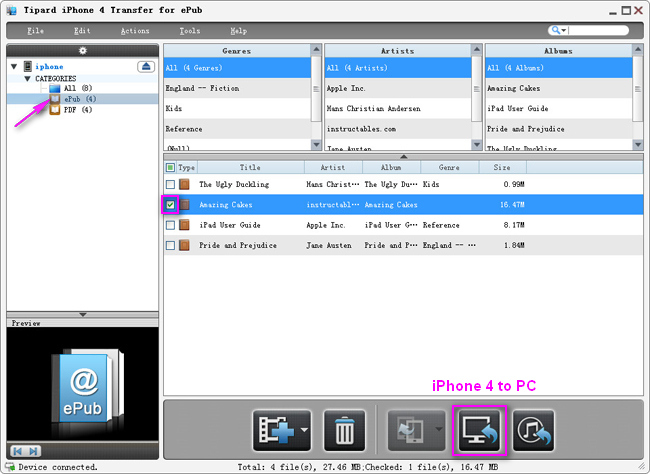Sort by the Album column header
Screen dimensions: 650x474
(x=391, y=168)
